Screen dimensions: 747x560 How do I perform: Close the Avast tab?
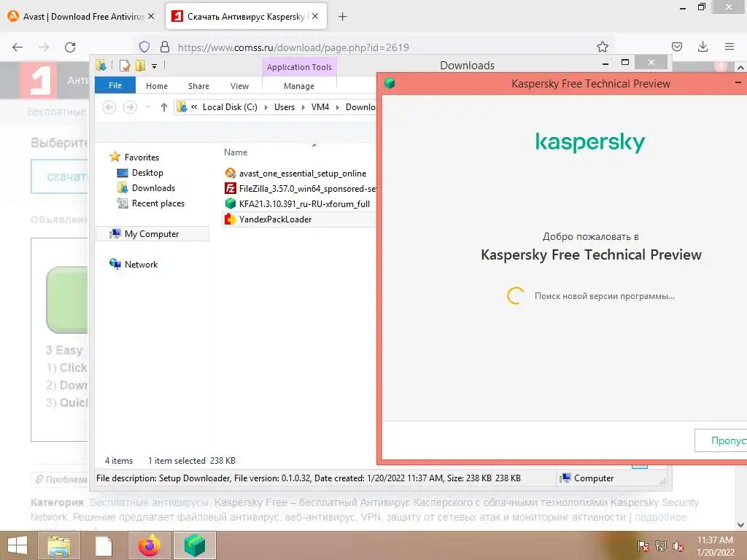[x=151, y=16]
